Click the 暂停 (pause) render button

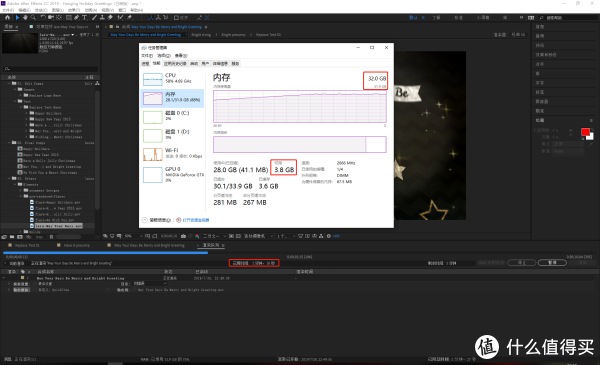coord(552,263)
